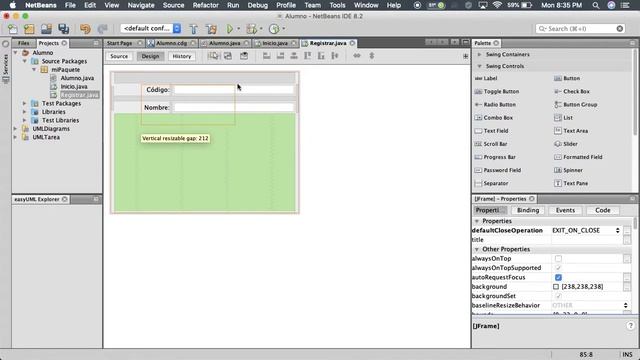The height and width of the screenshot is (360, 640).
Task: Pick the Slider component in Palette
Action: 565,144
